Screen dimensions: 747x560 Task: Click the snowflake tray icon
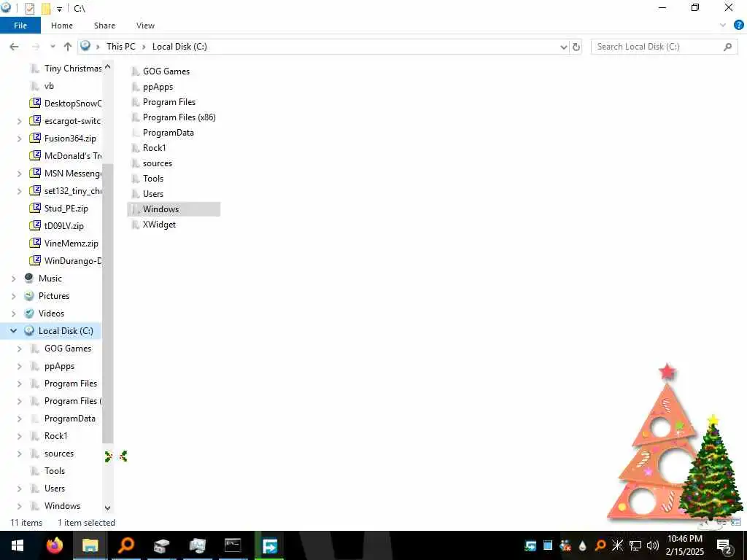point(617,545)
